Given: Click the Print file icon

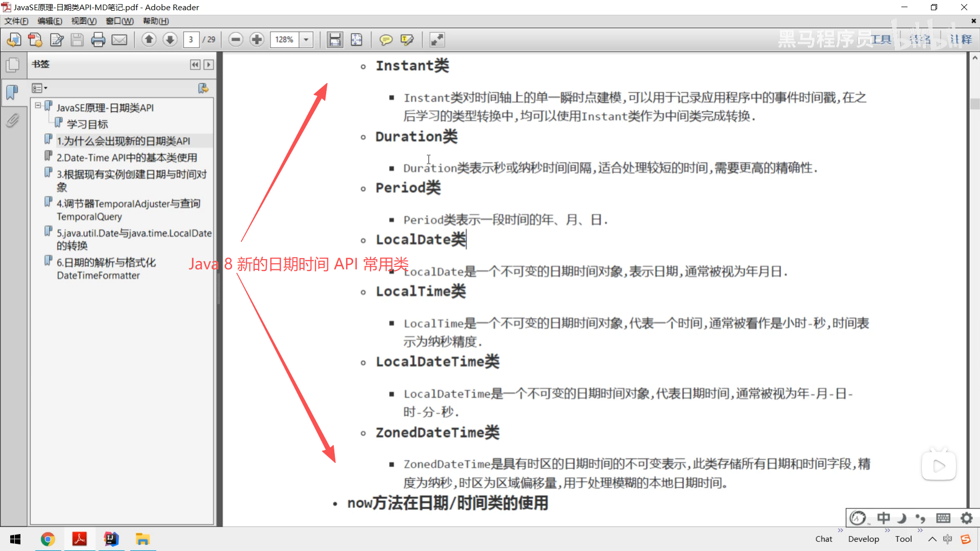Looking at the screenshot, I should tap(98, 40).
